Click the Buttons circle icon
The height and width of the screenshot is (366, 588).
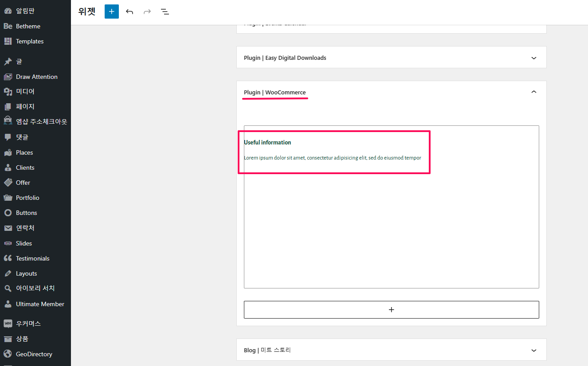tap(8, 213)
